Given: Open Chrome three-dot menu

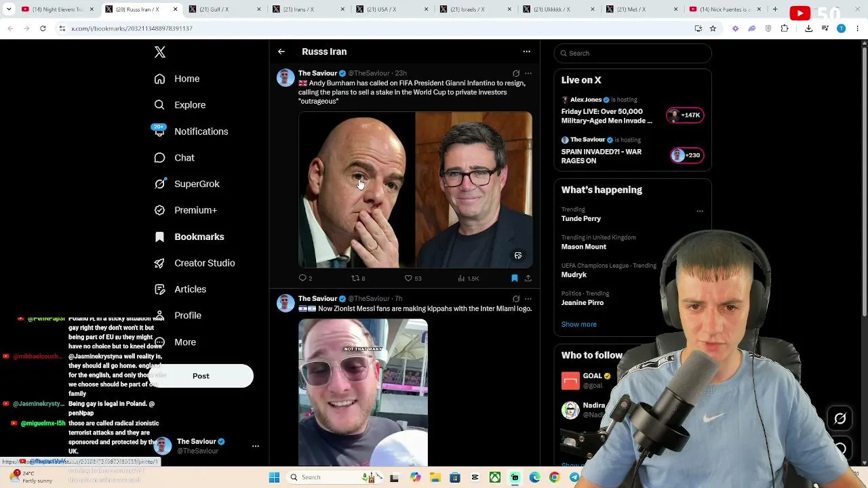Looking at the screenshot, I should pos(859,28).
